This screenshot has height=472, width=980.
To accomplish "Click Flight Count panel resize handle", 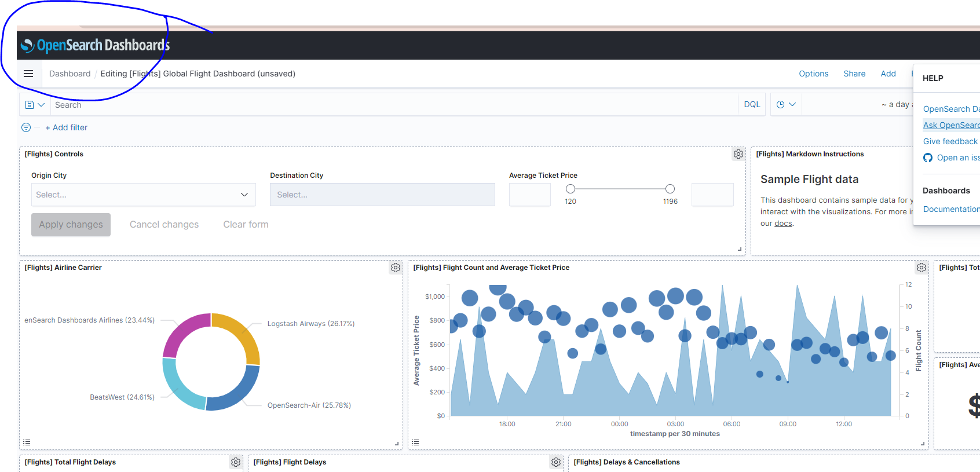I will (923, 444).
